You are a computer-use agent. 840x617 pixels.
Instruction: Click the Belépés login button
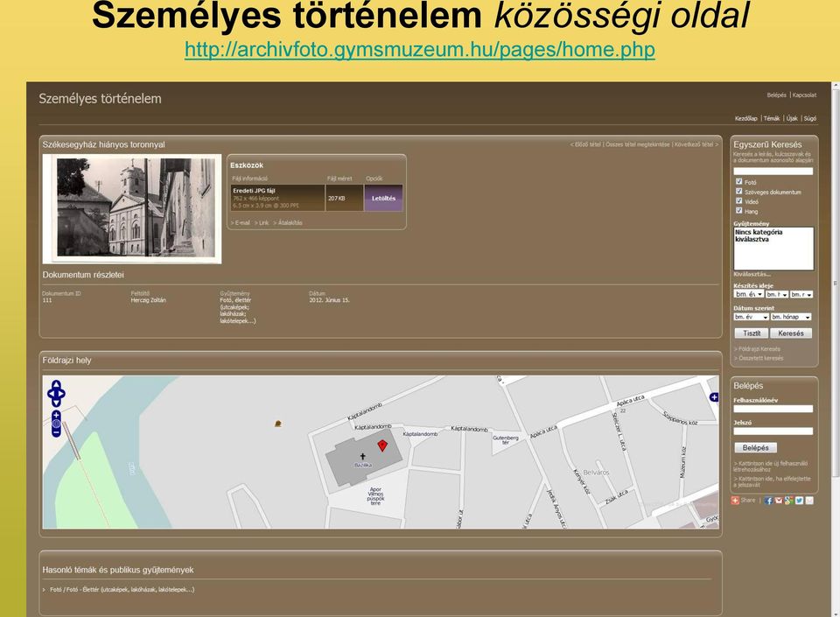point(755,448)
